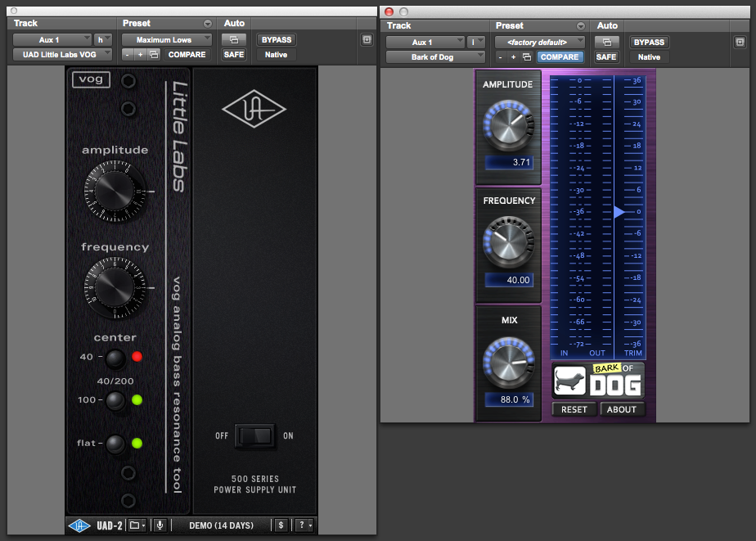The width and height of the screenshot is (756, 541).
Task: Toggle the 100 Hz center button
Action: point(115,401)
